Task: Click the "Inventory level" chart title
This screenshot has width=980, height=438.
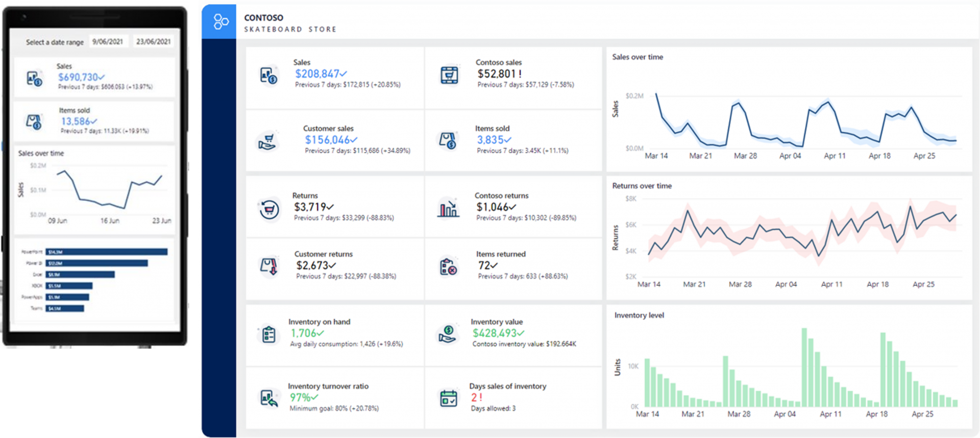Action: (639, 315)
